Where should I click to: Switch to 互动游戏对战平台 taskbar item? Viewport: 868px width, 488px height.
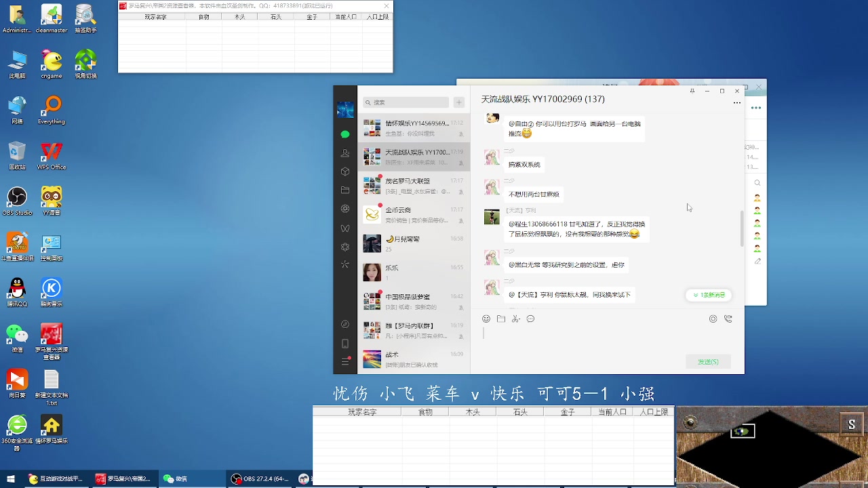point(56,479)
